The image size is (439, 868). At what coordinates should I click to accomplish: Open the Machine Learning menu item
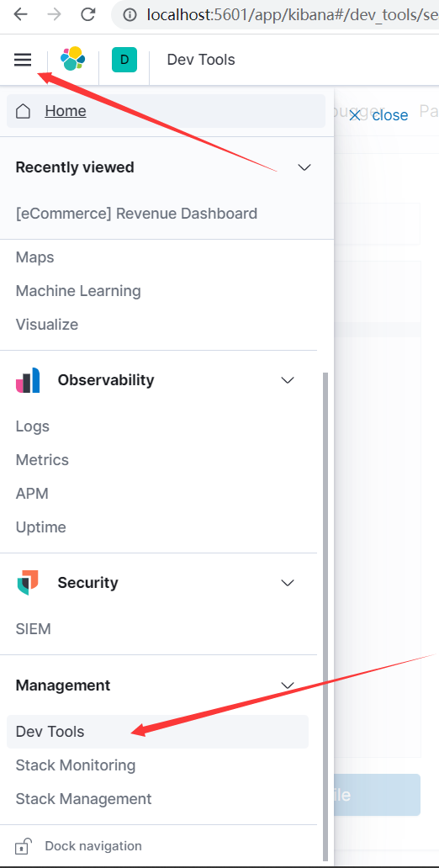coord(78,291)
